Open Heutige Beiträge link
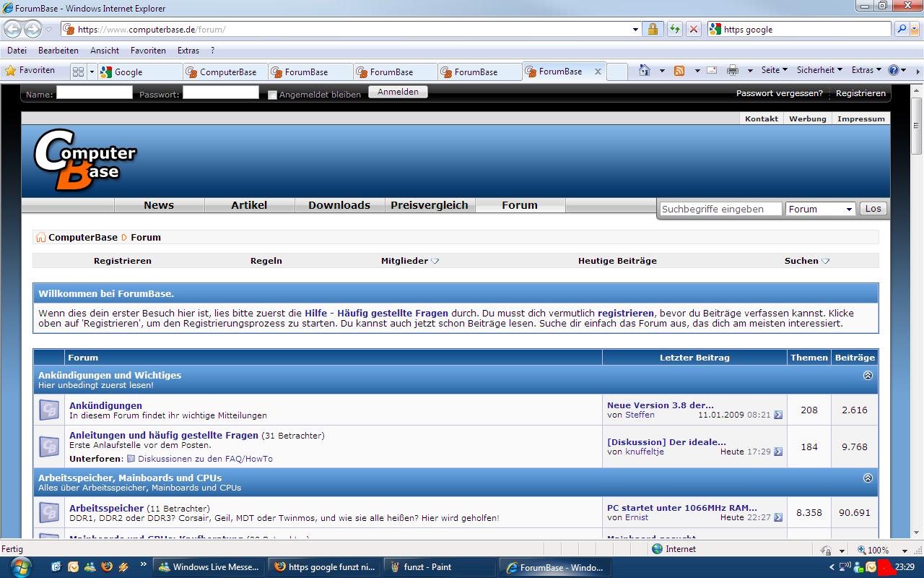The image size is (924, 578). point(618,261)
